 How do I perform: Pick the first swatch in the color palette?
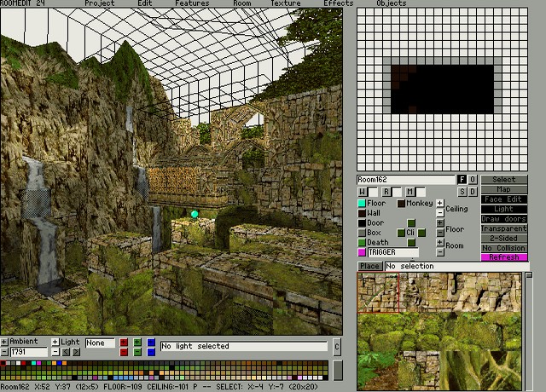tap(3, 365)
